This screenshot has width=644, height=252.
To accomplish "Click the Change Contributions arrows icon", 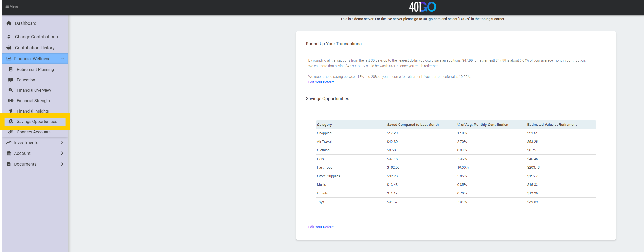I will coord(9,37).
